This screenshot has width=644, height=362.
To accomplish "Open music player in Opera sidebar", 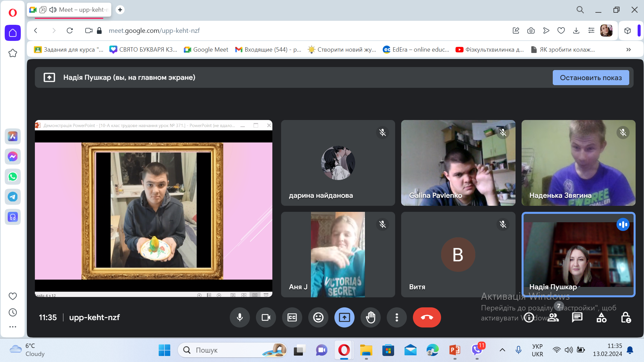I will (13, 217).
